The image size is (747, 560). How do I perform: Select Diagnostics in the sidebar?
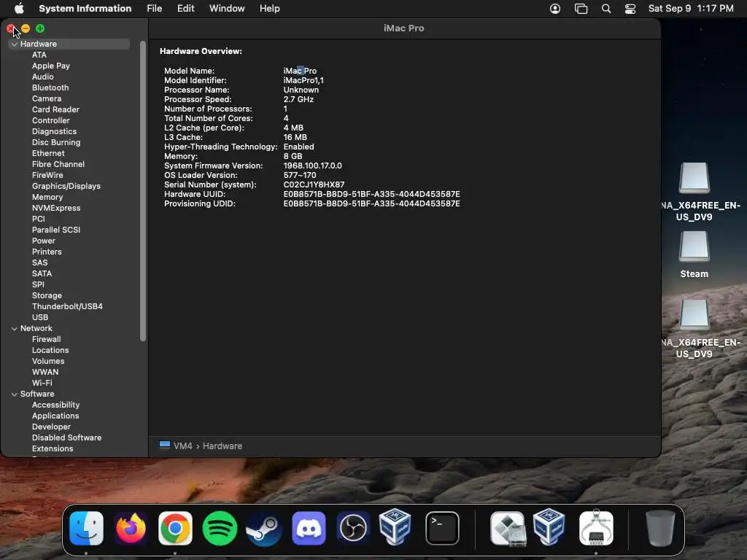click(x=54, y=131)
